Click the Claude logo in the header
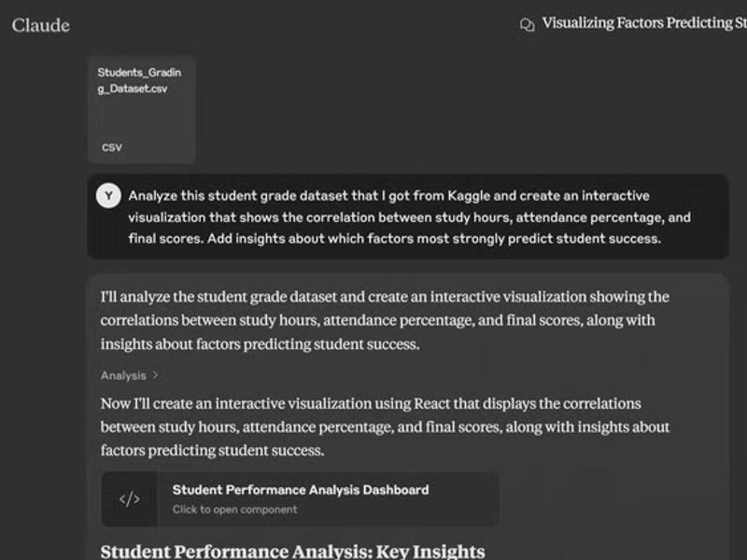The width and height of the screenshot is (747, 560). pos(40,25)
